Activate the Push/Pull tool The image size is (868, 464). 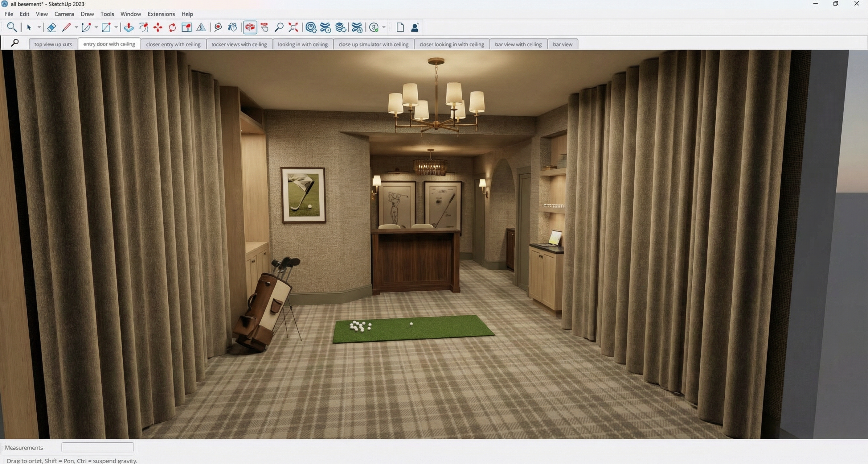128,27
